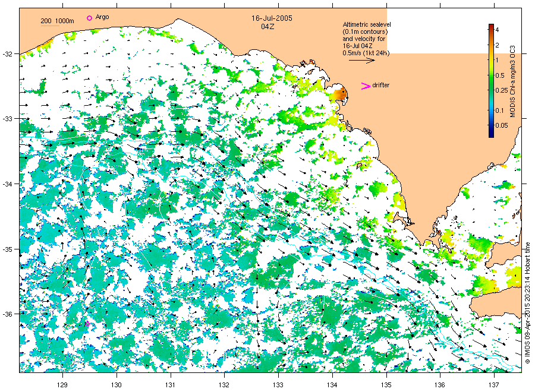Click the longitude axis label "133"
Screen dimensions: 535x392
pyautogui.click(x=278, y=385)
